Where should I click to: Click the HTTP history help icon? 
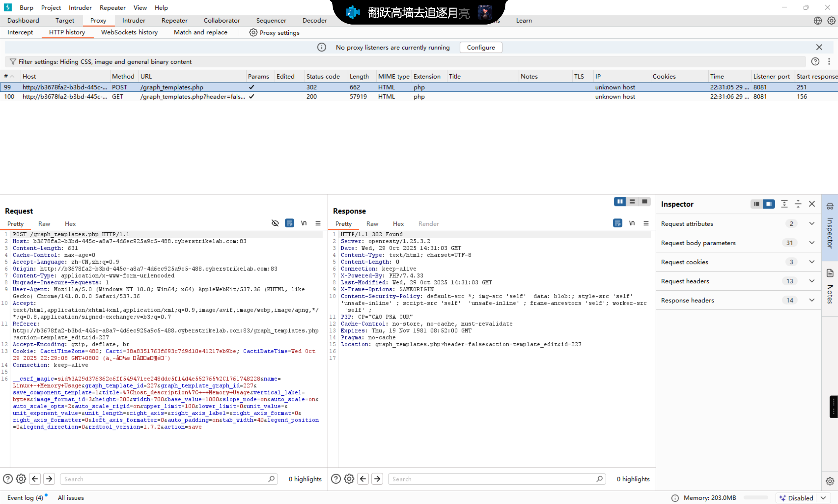coord(815,62)
